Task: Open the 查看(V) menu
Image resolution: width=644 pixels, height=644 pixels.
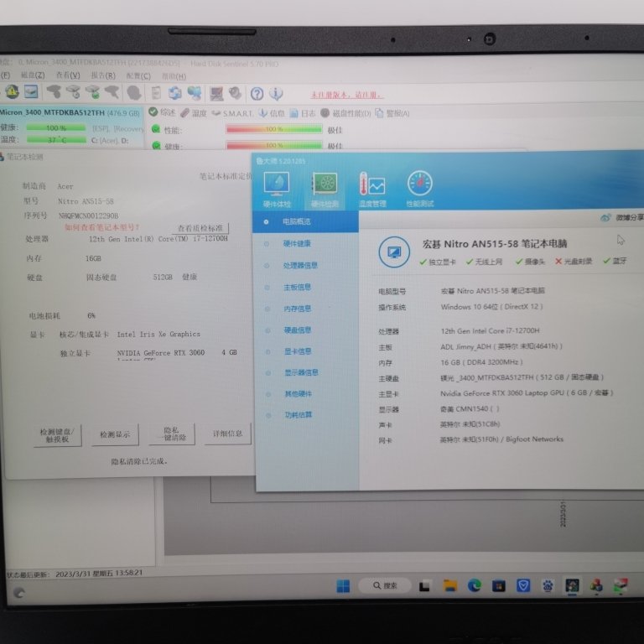Action: (x=68, y=75)
